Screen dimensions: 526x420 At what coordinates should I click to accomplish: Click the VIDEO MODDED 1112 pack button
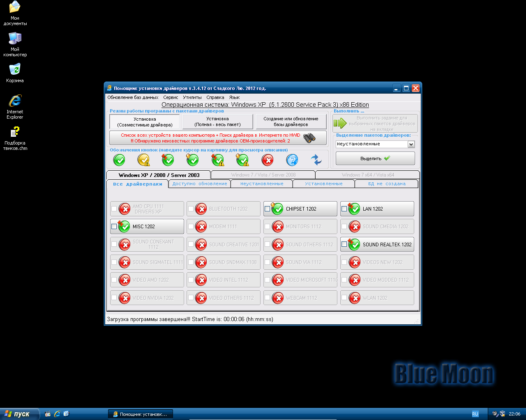point(377,280)
